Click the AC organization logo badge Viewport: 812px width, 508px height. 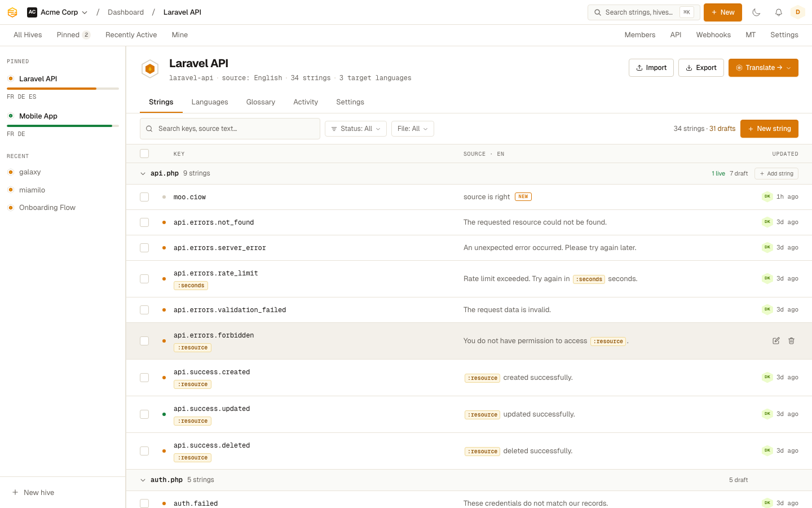(32, 12)
